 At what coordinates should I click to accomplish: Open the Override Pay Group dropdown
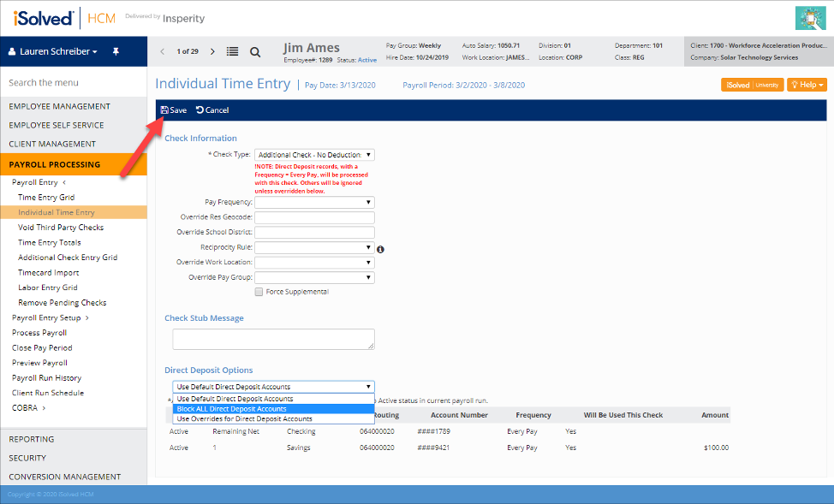coord(314,277)
